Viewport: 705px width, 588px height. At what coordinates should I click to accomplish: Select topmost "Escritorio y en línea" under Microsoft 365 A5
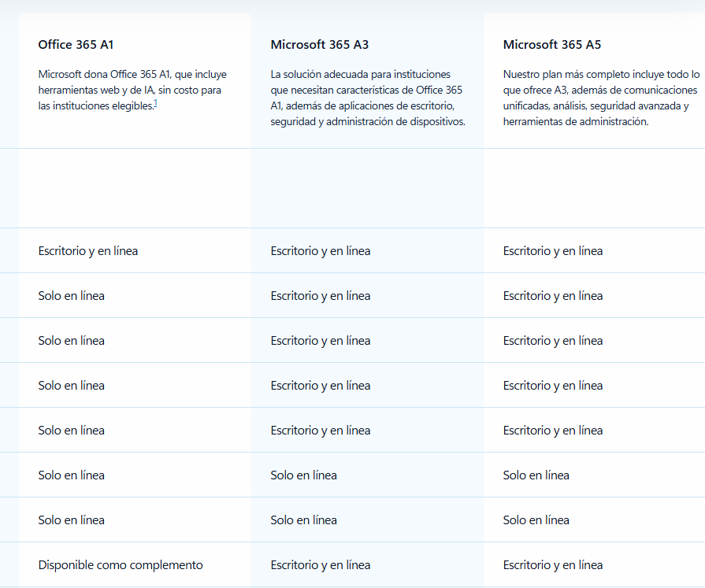click(553, 250)
